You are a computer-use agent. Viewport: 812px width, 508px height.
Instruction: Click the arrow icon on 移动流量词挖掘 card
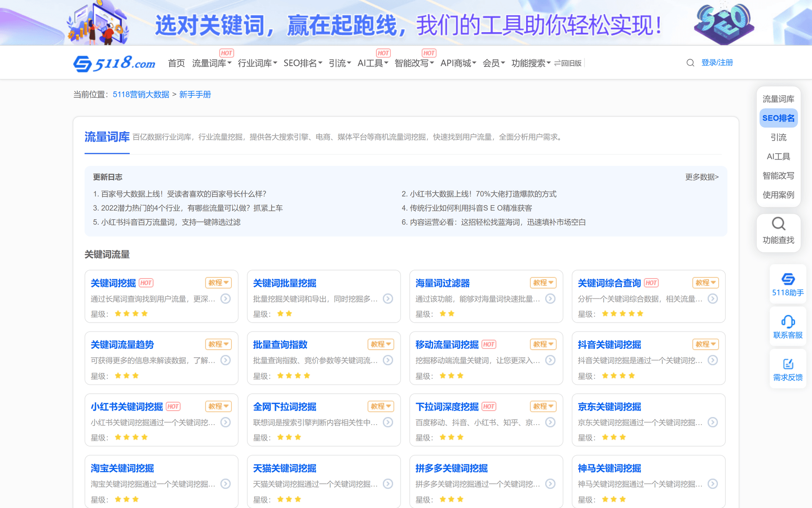tap(550, 360)
